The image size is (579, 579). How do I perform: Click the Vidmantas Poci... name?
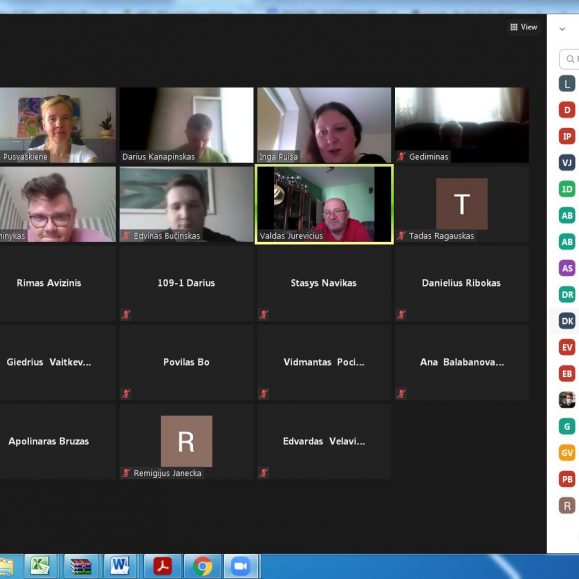324,362
